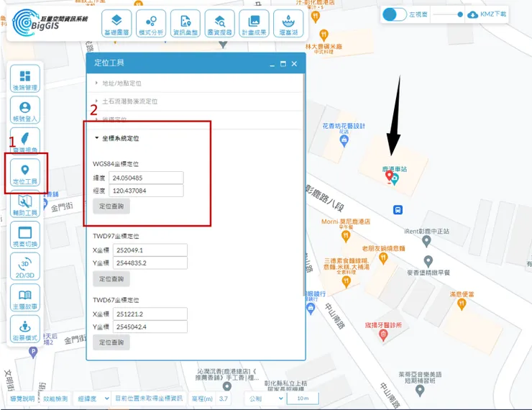532x410 pixels.
Task: Click the TWD97 Y坐標 input field
Action: (150, 263)
